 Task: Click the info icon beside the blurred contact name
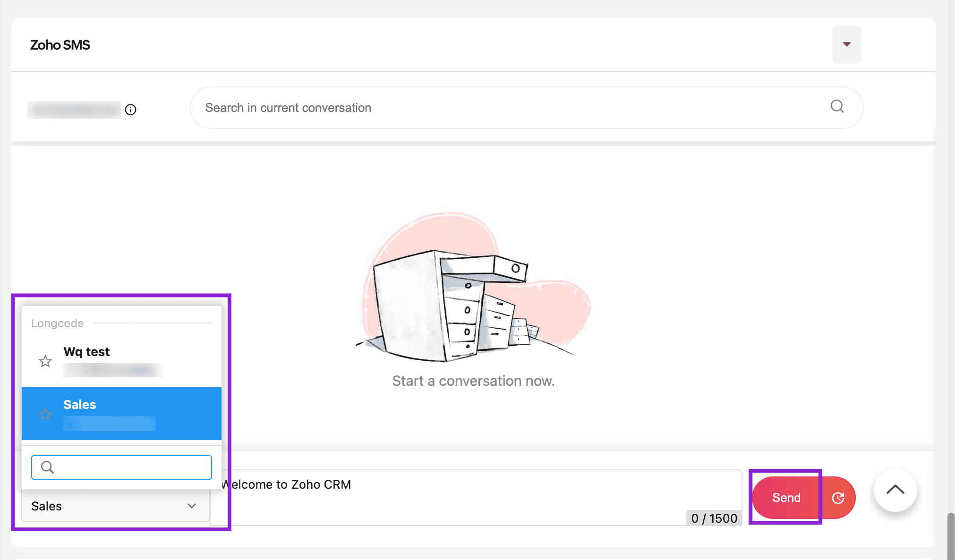tap(131, 110)
